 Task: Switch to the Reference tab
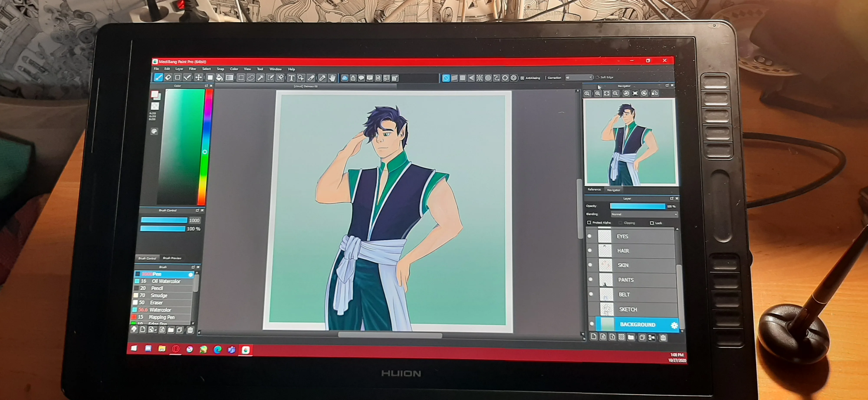click(x=594, y=190)
